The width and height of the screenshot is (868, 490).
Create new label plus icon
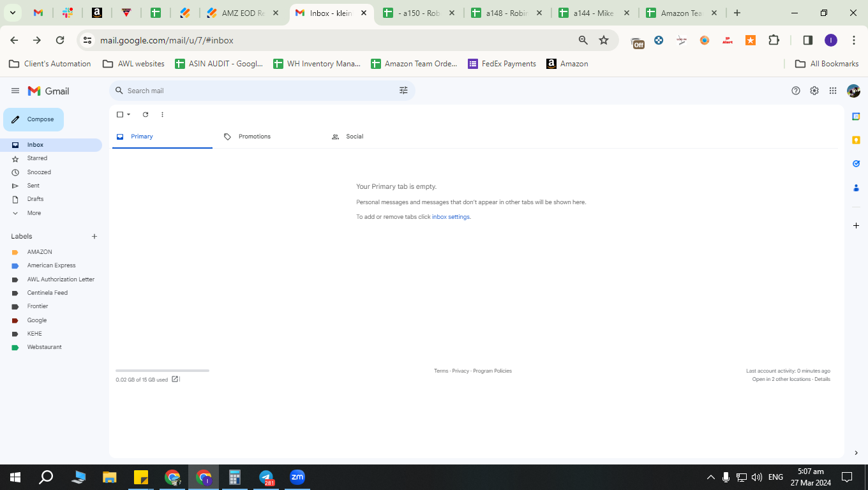tap(94, 236)
